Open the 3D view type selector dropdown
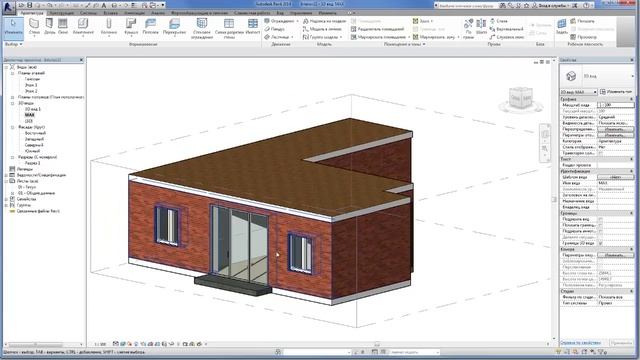The image size is (640, 360). pyautogui.click(x=632, y=76)
